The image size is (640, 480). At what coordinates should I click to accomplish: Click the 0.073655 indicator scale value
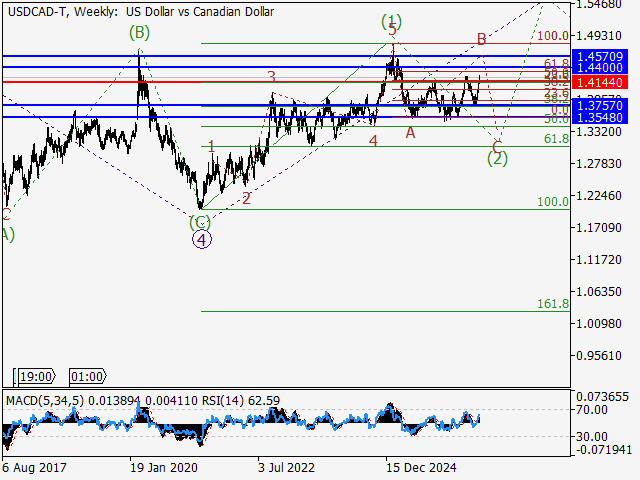(x=602, y=396)
